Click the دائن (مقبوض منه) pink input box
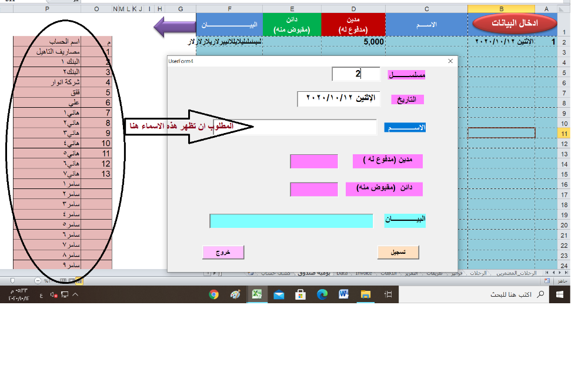Viewport: 588px width, 368px height. click(314, 189)
